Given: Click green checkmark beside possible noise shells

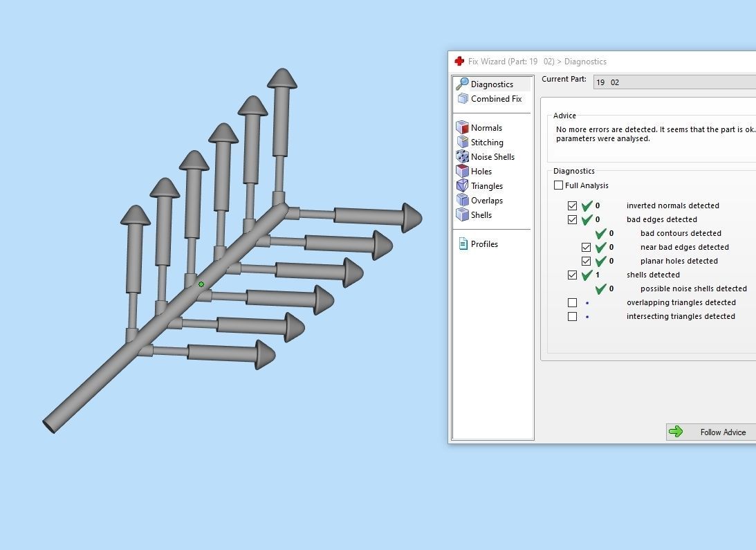Looking at the screenshot, I should [x=601, y=289].
